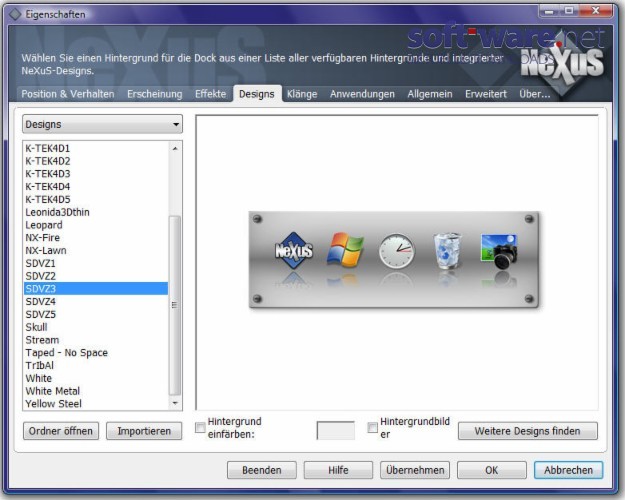Select K-TEK4D3 in the design list
625x500 pixels.
tap(96, 174)
